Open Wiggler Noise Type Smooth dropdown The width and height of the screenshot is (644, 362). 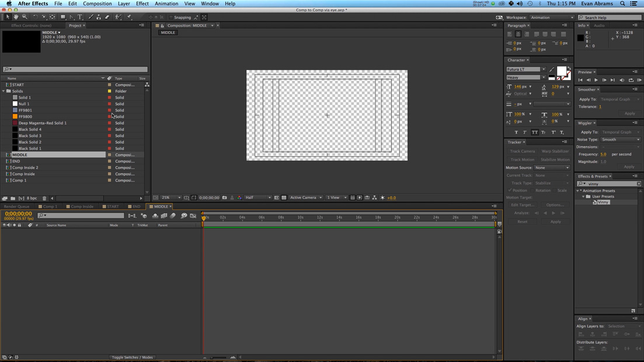click(620, 140)
